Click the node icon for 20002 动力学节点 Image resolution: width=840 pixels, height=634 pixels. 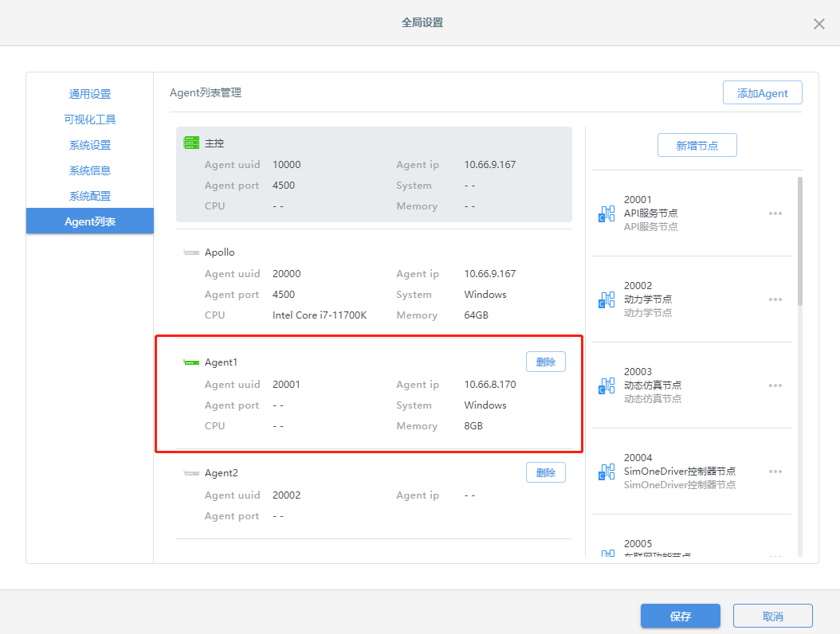(x=607, y=299)
